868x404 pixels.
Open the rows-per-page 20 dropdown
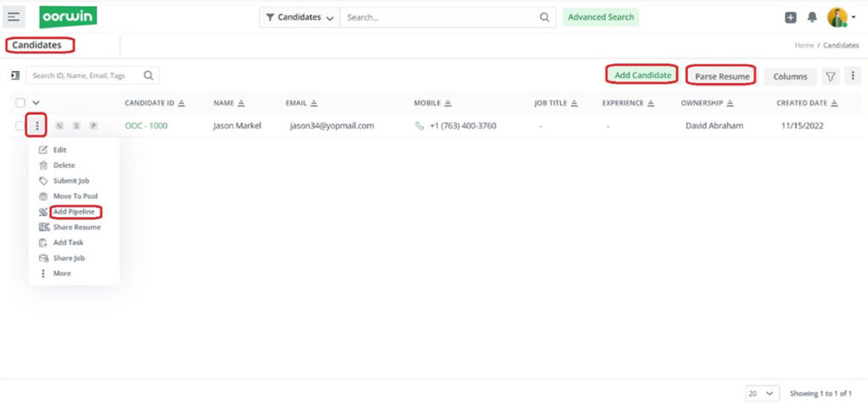pos(763,394)
